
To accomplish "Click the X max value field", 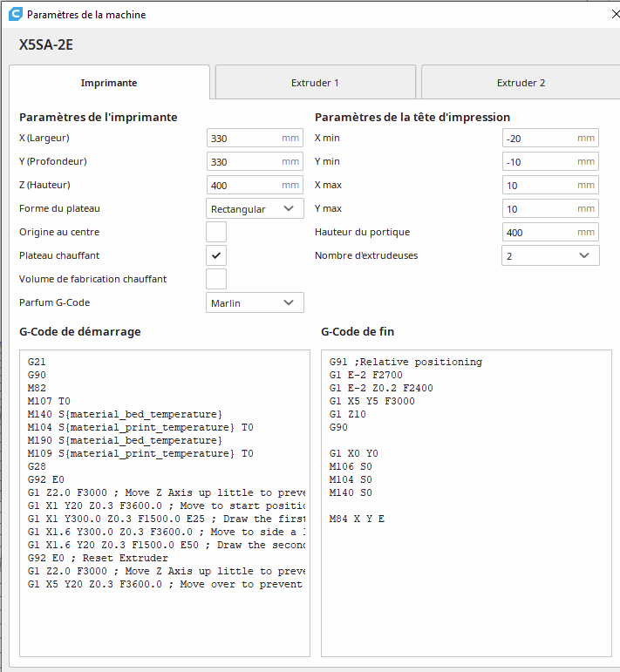I will pyautogui.click(x=550, y=185).
